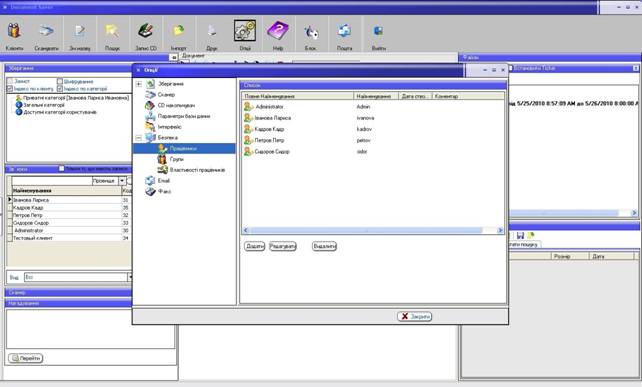Select Петров Петр row in the client grid
This screenshot has width=642, height=387.
[x=68, y=215]
